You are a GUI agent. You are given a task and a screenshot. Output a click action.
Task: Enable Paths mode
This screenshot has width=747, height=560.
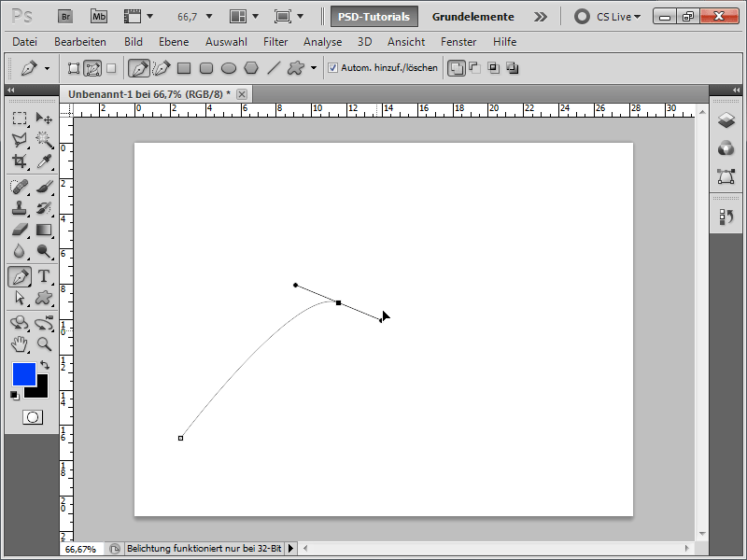click(x=92, y=68)
